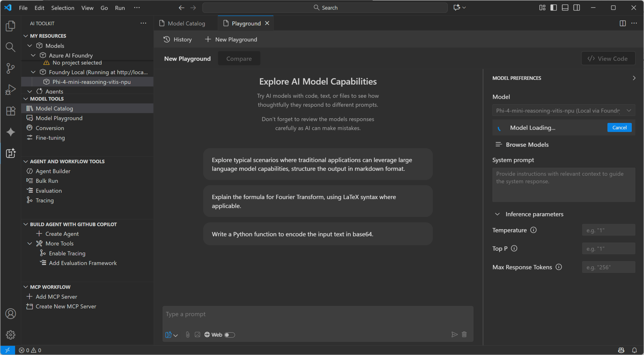Open the model selection dropdown
644x355 pixels.
[563, 110]
